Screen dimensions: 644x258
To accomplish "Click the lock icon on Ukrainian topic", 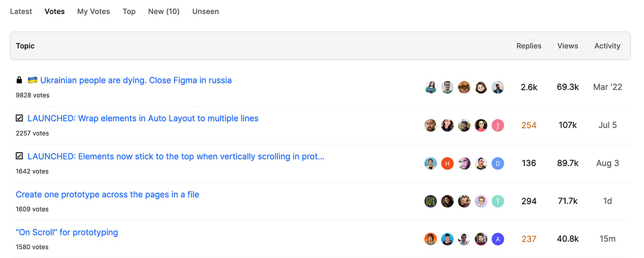I will point(19,81).
